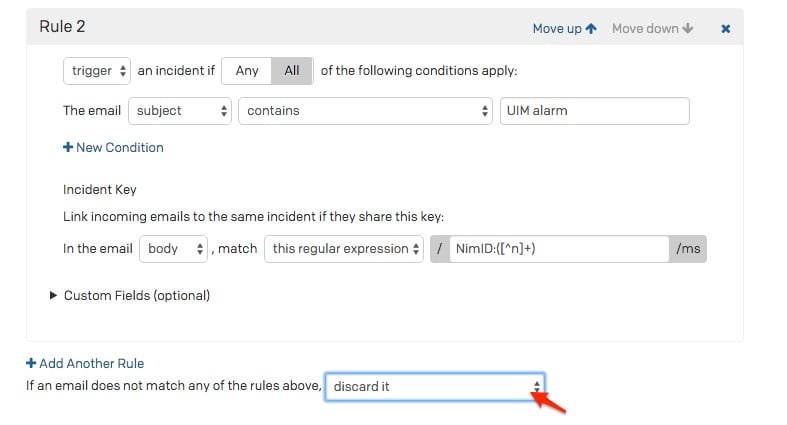Click the /ms regex flags suffix
This screenshot has height=425, width=787.
click(x=688, y=249)
